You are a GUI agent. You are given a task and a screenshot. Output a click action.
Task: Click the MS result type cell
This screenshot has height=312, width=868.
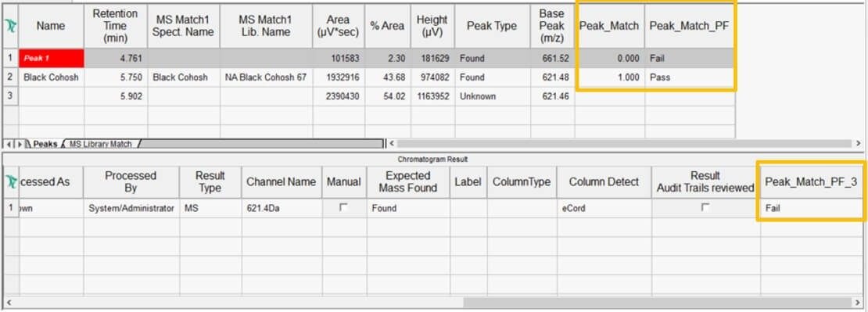(210, 208)
